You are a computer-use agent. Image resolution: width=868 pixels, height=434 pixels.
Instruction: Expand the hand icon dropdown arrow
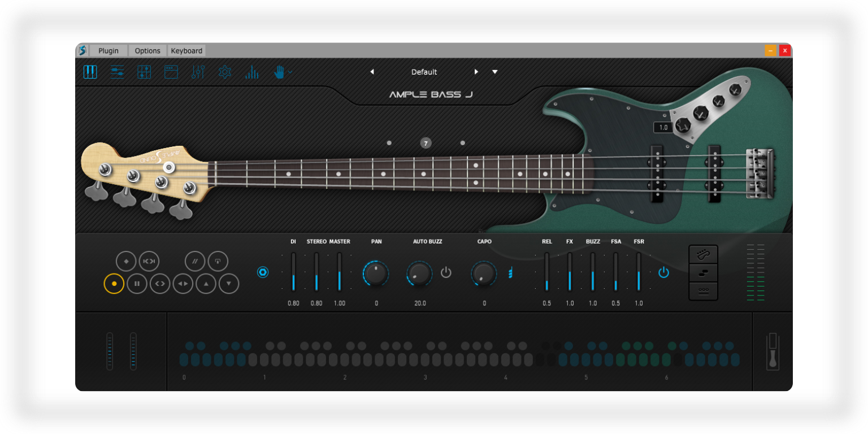coord(290,72)
